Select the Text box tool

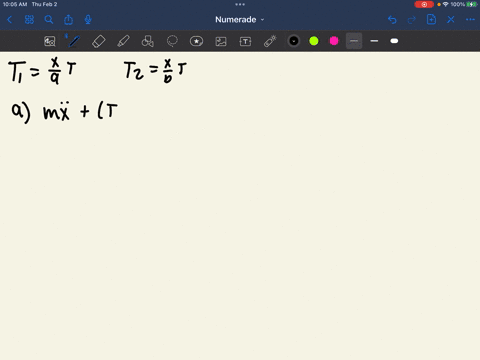pyautogui.click(x=245, y=41)
